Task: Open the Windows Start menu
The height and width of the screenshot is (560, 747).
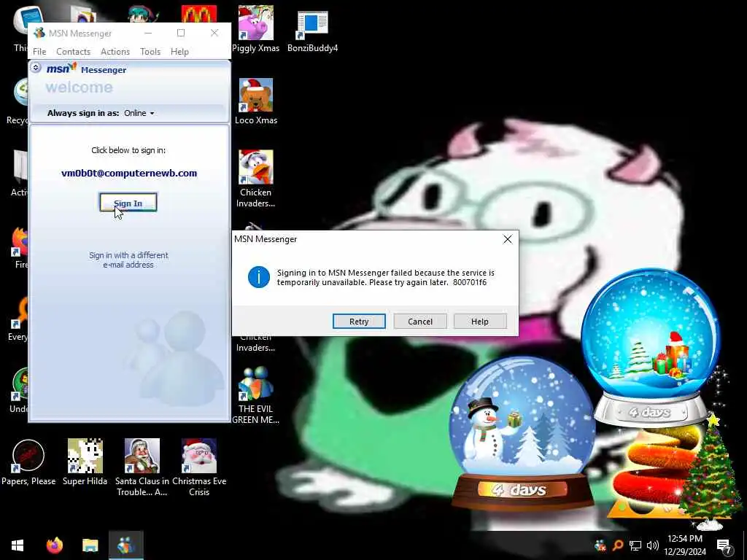Action: point(18,545)
